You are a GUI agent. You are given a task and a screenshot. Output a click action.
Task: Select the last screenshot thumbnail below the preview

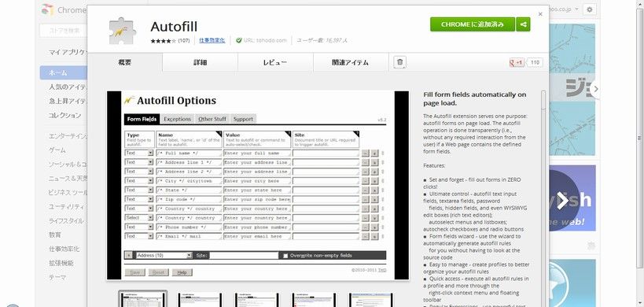pos(371,300)
